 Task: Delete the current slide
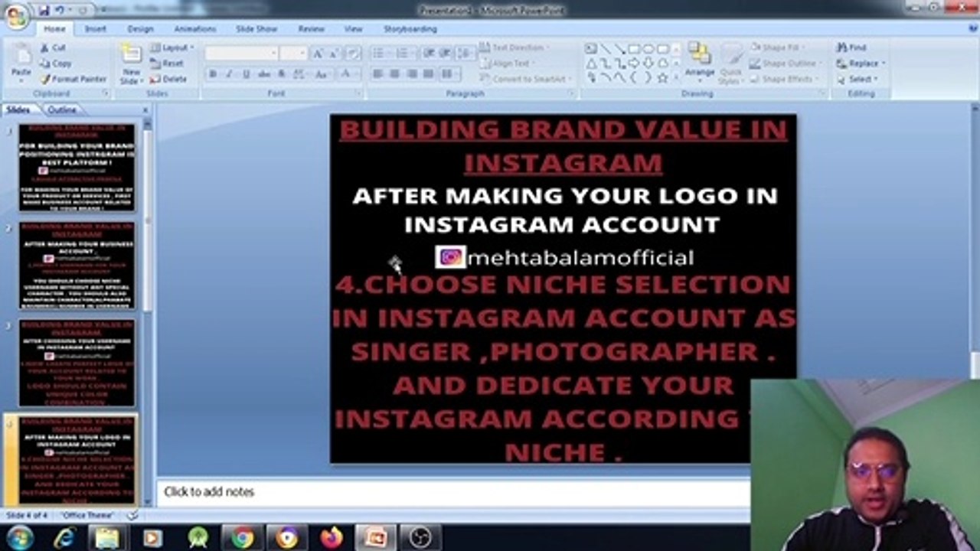(x=168, y=79)
